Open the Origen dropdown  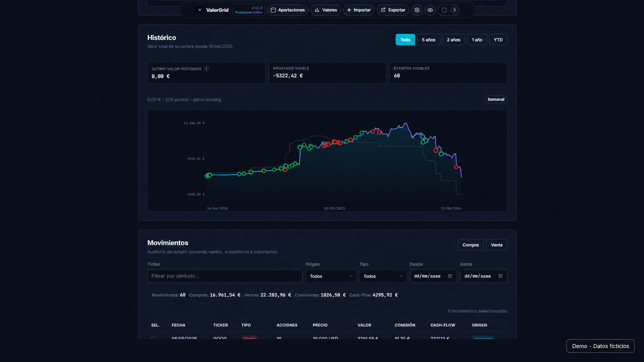(331, 276)
